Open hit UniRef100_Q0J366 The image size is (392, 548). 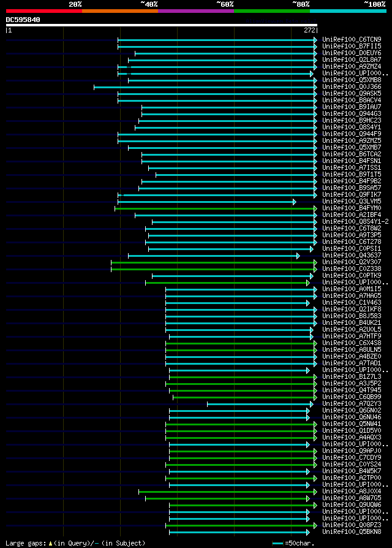[x=352, y=86]
